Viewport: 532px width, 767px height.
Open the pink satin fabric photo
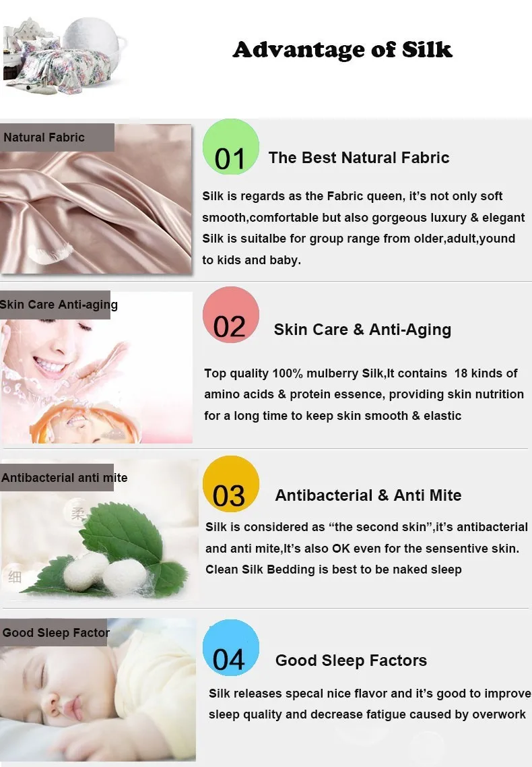[96, 199]
